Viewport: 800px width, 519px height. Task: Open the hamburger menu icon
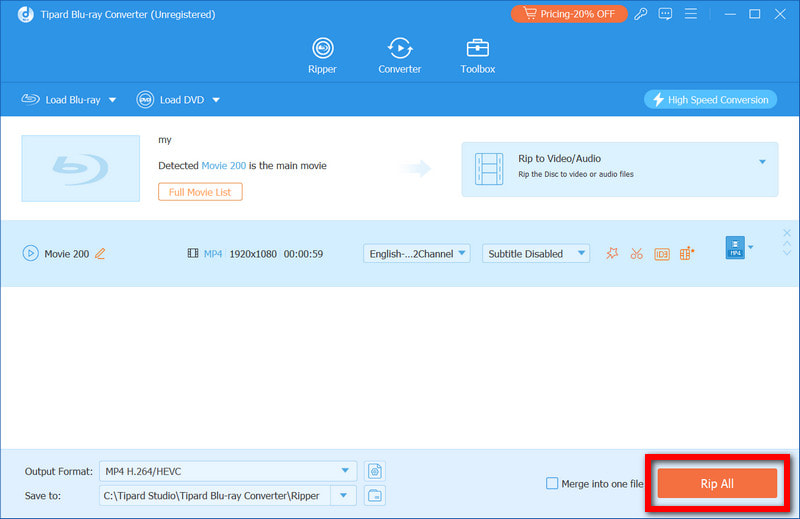pyautogui.click(x=691, y=14)
